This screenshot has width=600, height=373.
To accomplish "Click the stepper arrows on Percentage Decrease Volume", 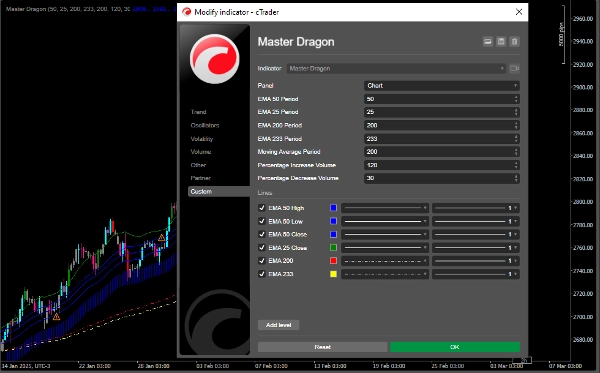I will (x=516, y=178).
